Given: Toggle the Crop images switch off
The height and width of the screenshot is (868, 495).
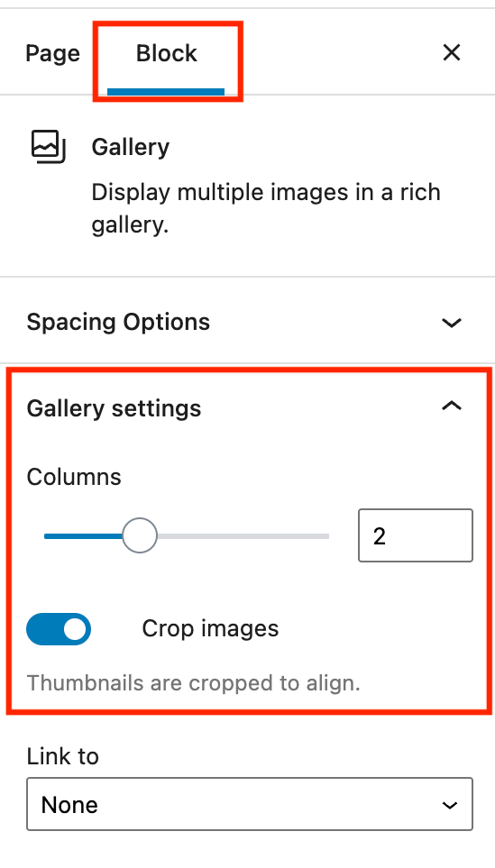Looking at the screenshot, I should coord(59,629).
